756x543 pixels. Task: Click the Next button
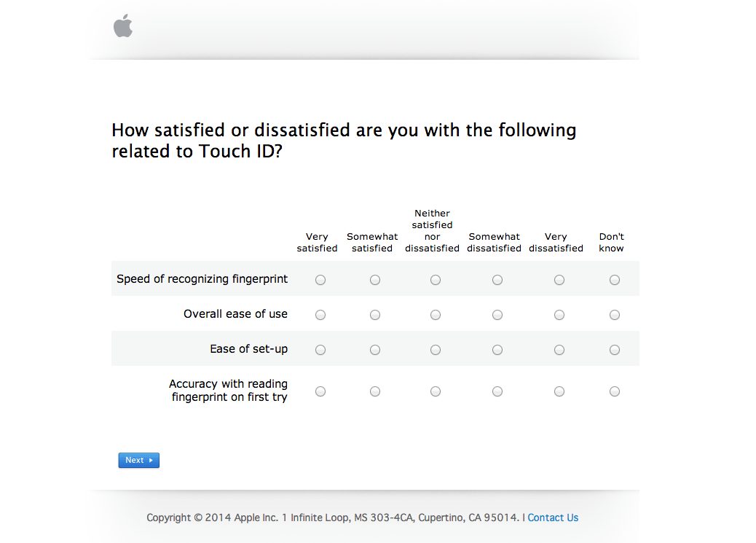138,460
